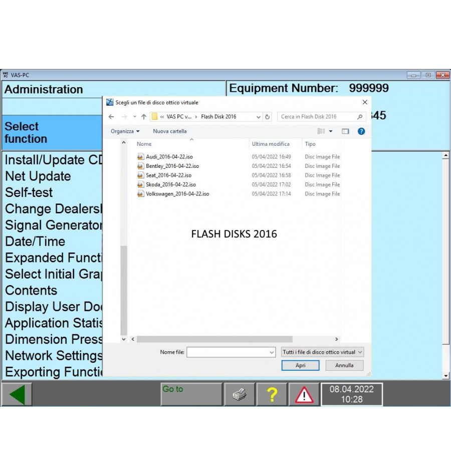Image resolution: width=451 pixels, height=476 pixels.
Task: Close the file chooser dialog
Action: (x=365, y=102)
